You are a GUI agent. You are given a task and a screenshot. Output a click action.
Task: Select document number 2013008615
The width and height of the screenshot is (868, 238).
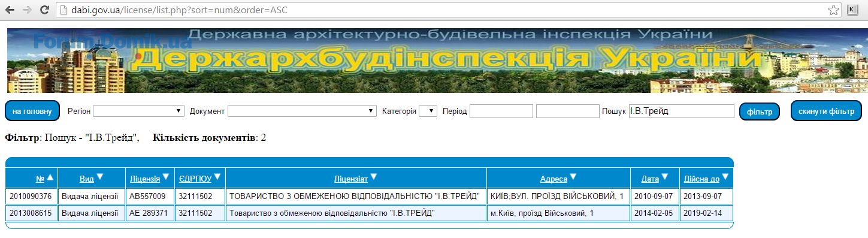pos(31,213)
